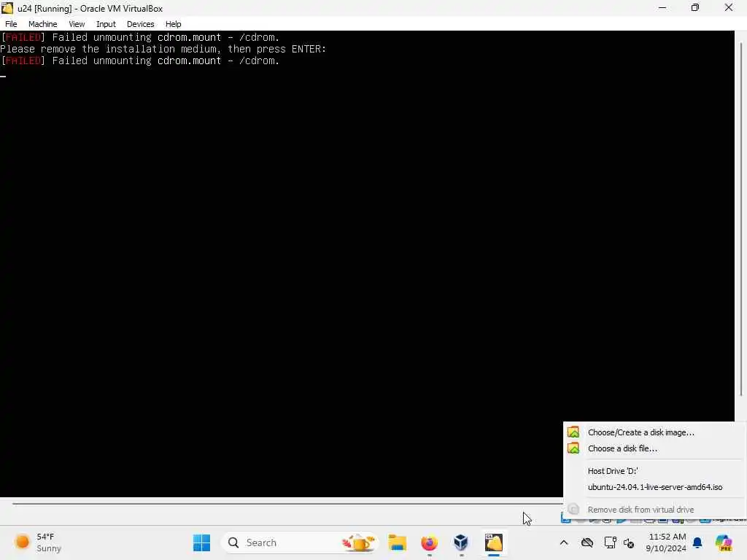Click the Choose a disk file icon
This screenshot has width=747, height=560.
tap(573, 448)
